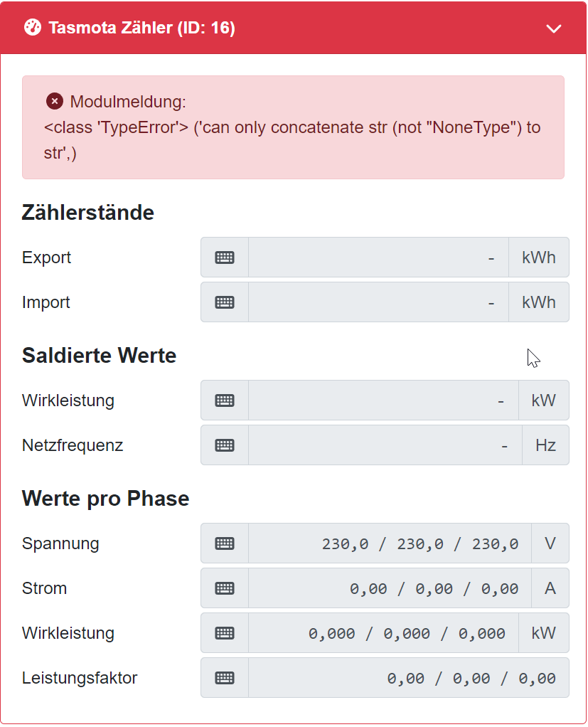
Task: Click the Strom ampere value field
Action: pyautogui.click(x=390, y=588)
